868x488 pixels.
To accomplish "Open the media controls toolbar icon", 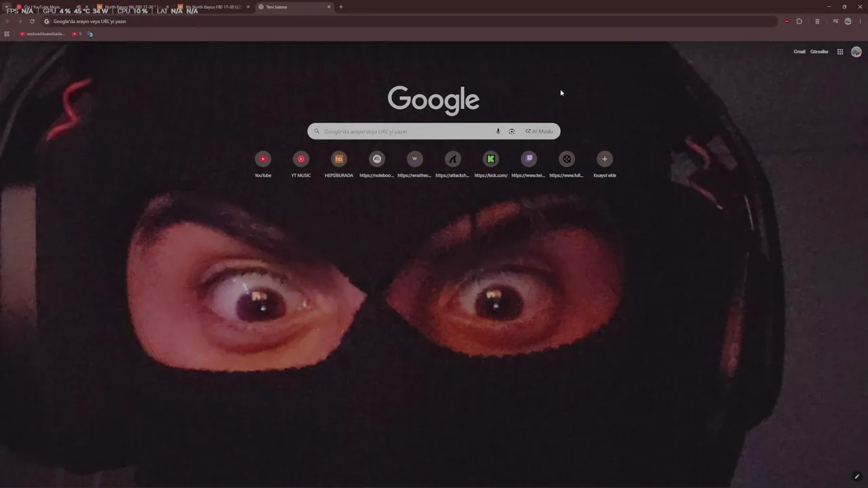I will click(835, 21).
